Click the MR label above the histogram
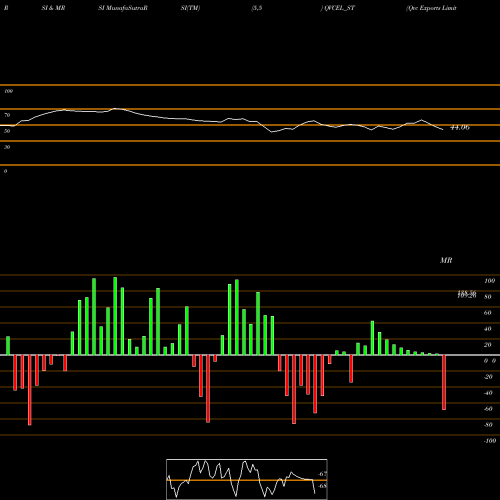The height and width of the screenshot is (500, 500). click(x=446, y=260)
